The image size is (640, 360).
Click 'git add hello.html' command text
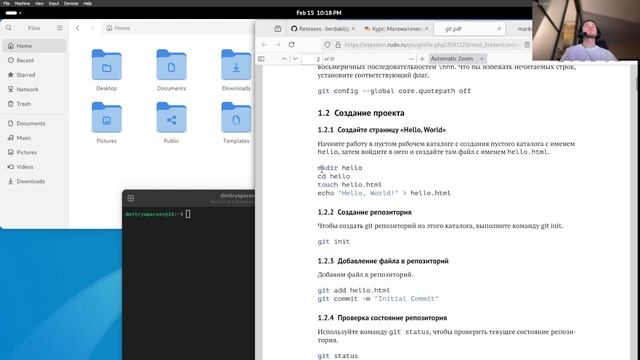(x=353, y=290)
